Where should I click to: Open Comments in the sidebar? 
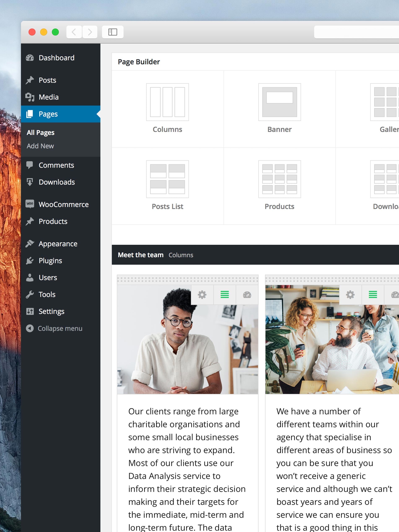coord(61,165)
